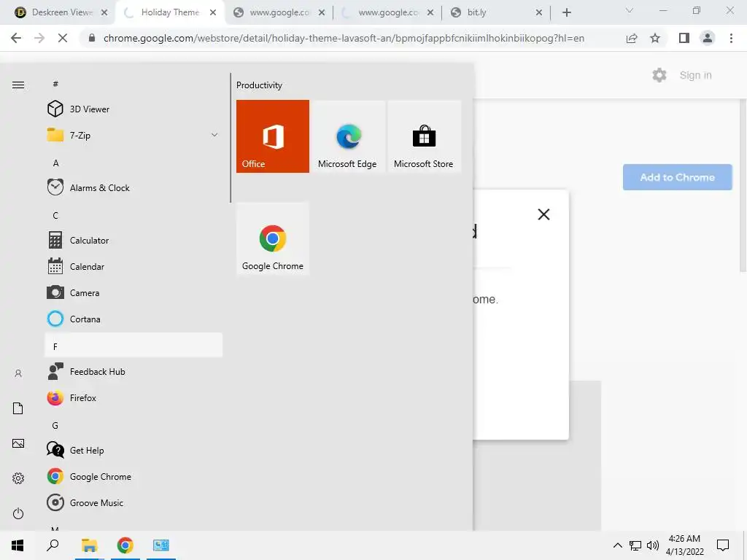
Task: Open Calculator app
Action: (x=133, y=240)
